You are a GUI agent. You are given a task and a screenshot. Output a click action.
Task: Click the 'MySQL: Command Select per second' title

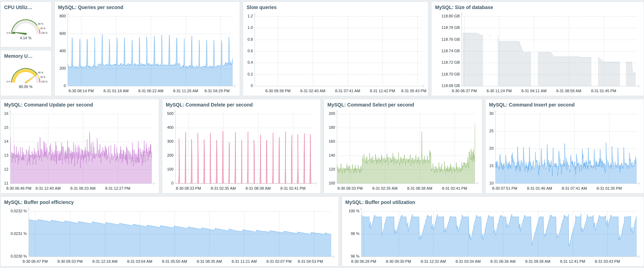point(371,105)
